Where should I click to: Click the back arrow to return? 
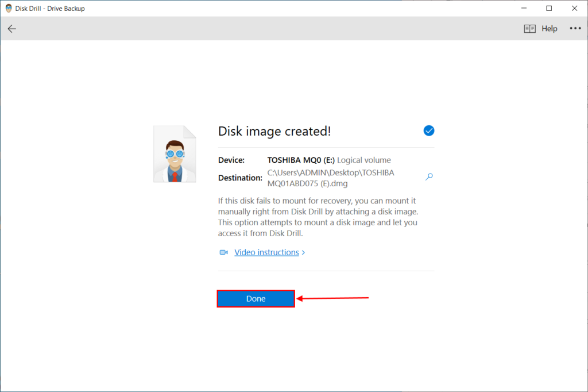pyautogui.click(x=11, y=28)
